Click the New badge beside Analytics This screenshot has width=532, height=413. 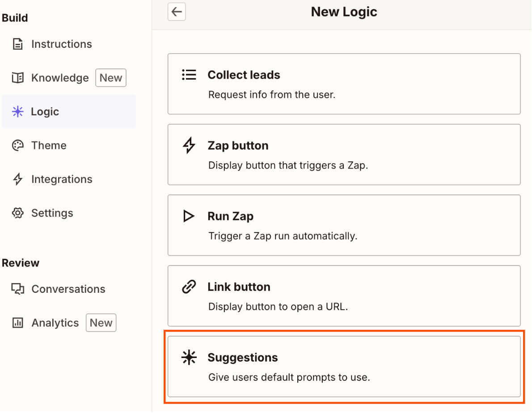pyautogui.click(x=101, y=323)
